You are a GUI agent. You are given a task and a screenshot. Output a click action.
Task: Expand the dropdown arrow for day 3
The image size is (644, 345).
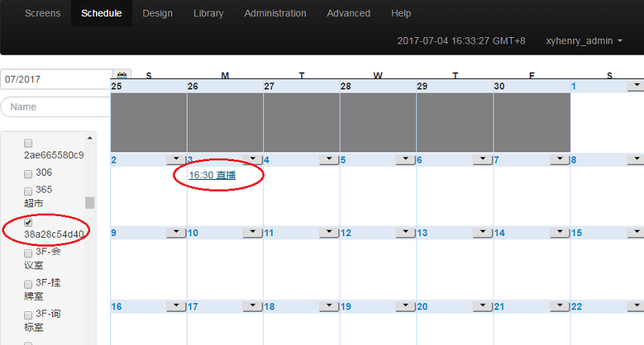[x=253, y=160]
